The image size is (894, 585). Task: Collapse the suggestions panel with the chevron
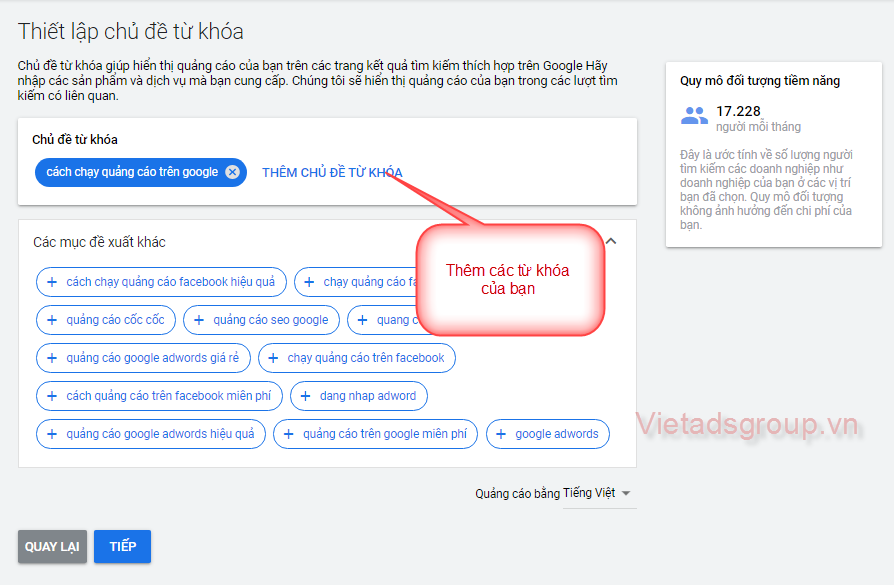click(610, 242)
